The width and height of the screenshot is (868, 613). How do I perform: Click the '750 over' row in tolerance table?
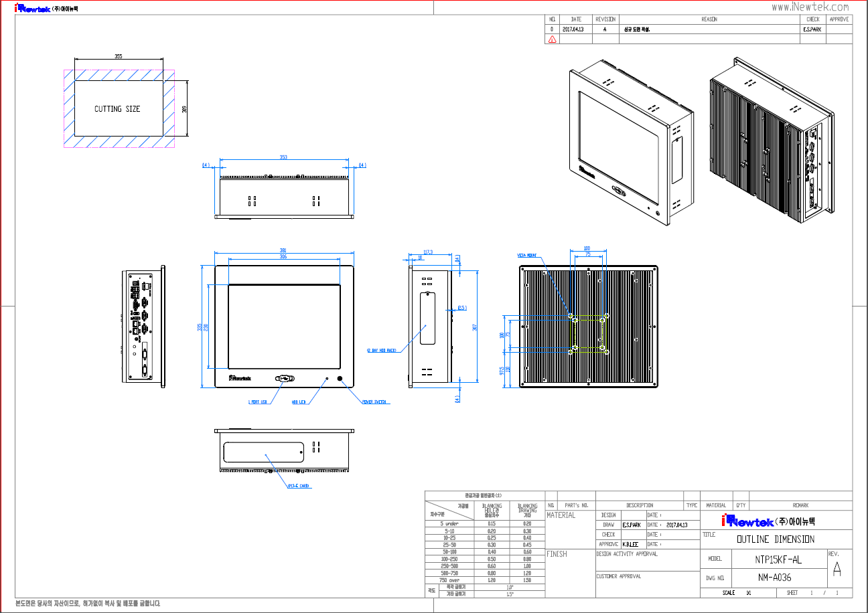tap(486, 580)
